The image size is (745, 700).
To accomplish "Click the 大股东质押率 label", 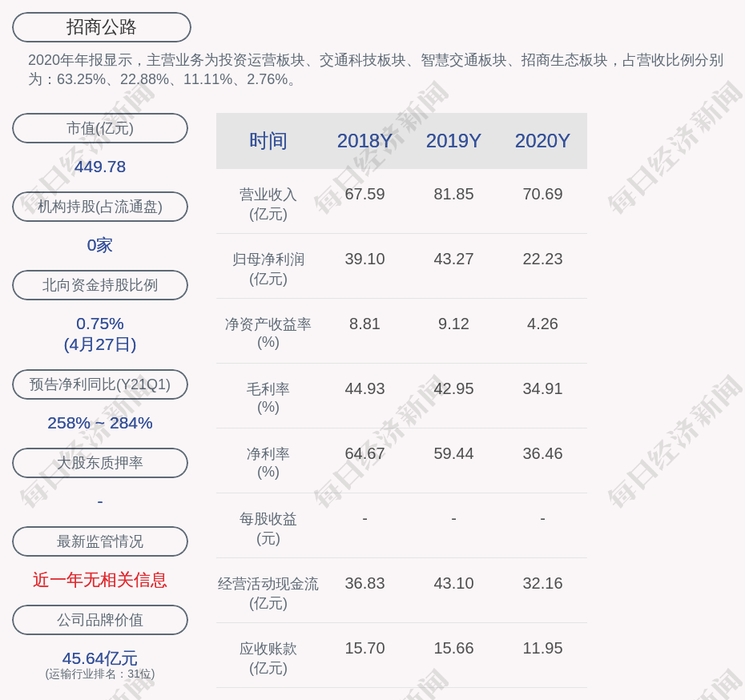I will 100,463.
